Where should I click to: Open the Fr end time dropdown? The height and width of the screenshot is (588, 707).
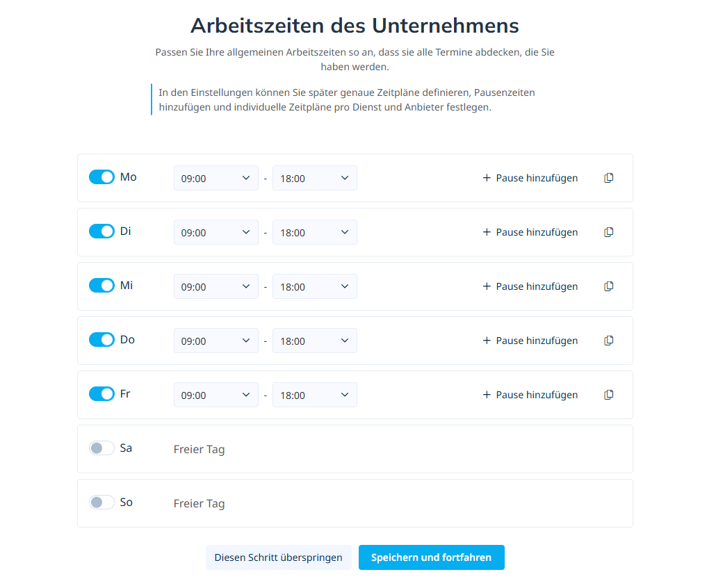tap(314, 395)
